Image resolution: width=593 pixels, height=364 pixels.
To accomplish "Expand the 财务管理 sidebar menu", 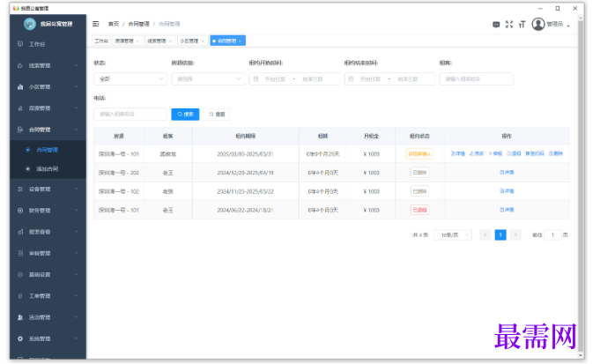I will click(x=48, y=211).
